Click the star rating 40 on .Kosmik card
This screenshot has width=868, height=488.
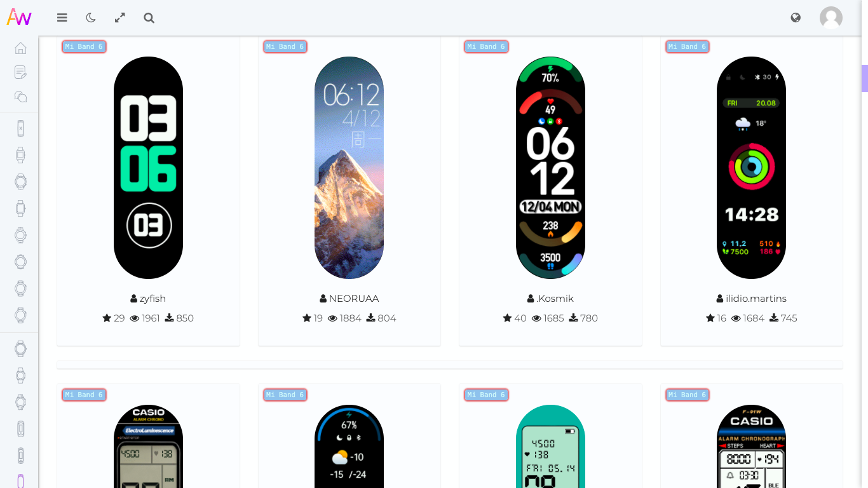[515, 318]
